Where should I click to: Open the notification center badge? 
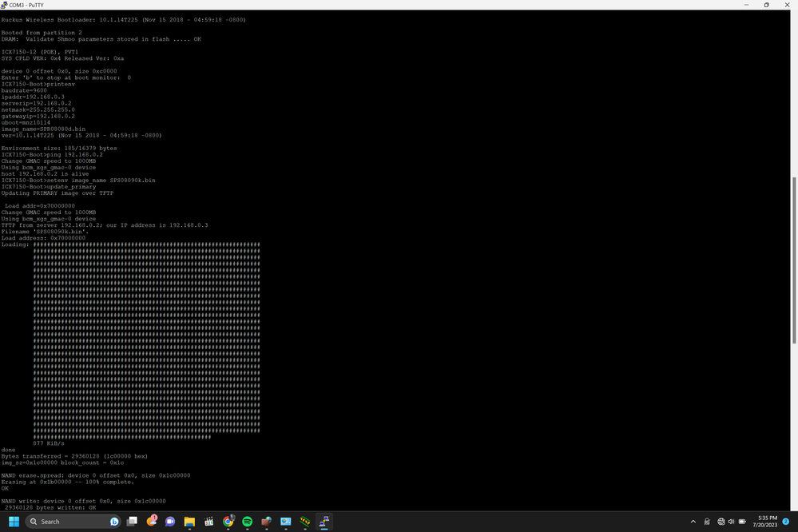point(786,522)
